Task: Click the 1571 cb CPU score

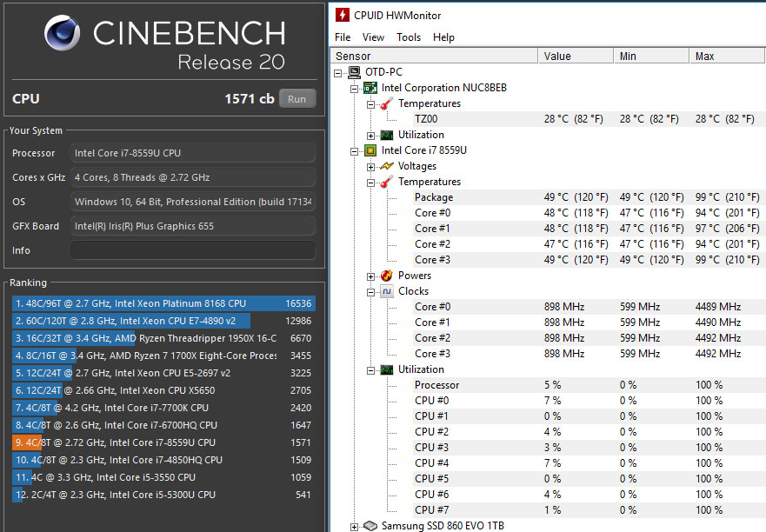Action: point(250,99)
